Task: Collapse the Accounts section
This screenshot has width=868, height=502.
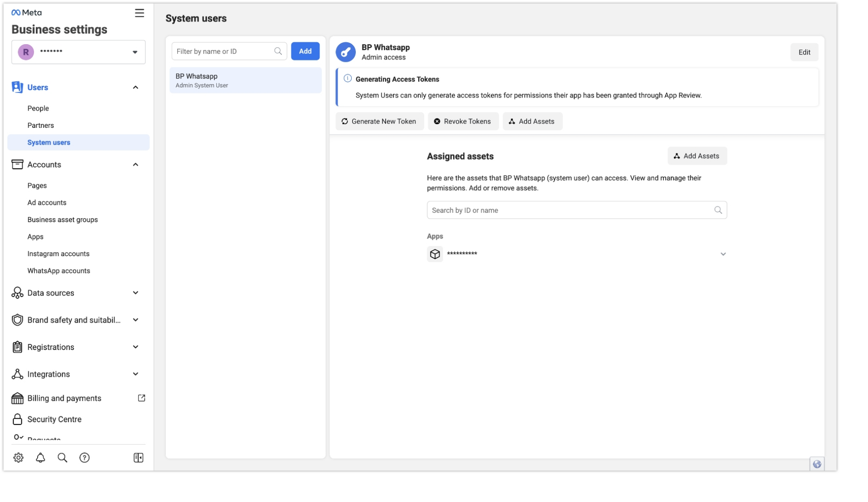Action: tap(135, 165)
